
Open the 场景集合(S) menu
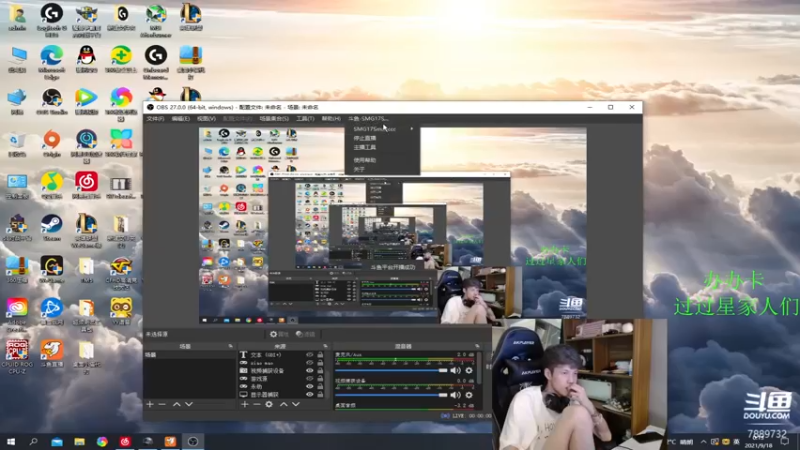click(274, 118)
